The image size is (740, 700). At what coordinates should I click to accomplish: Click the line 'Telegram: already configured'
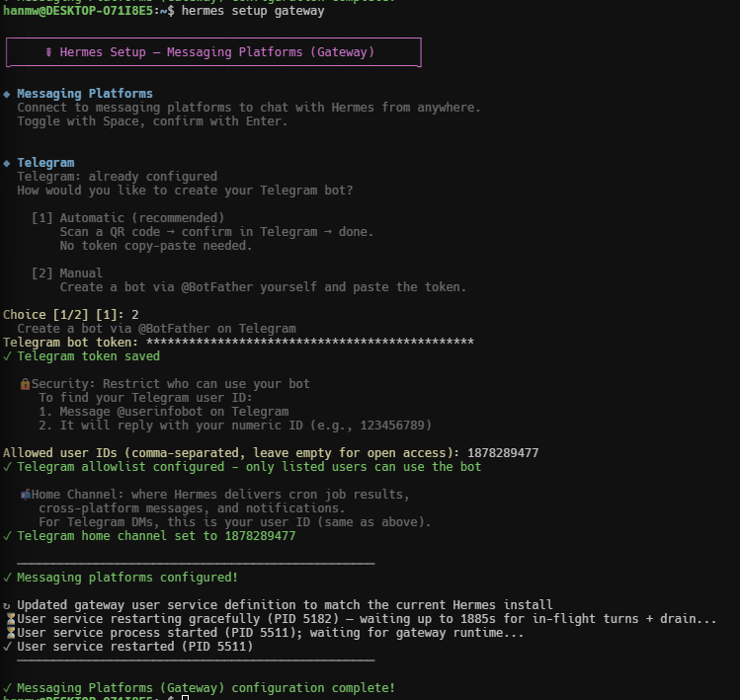[117, 177]
